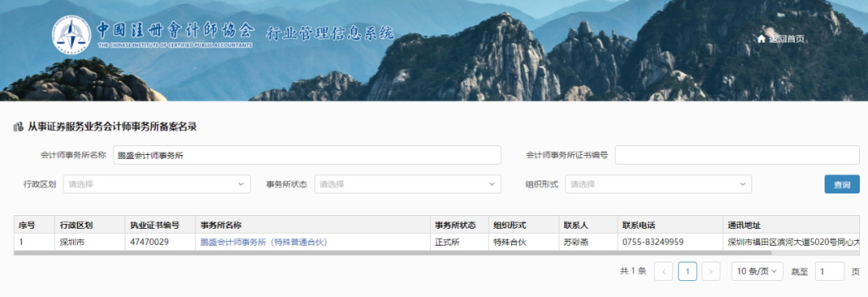The image size is (868, 297).
Task: Focus the 会计师事务所名称 input field
Action: click(307, 156)
